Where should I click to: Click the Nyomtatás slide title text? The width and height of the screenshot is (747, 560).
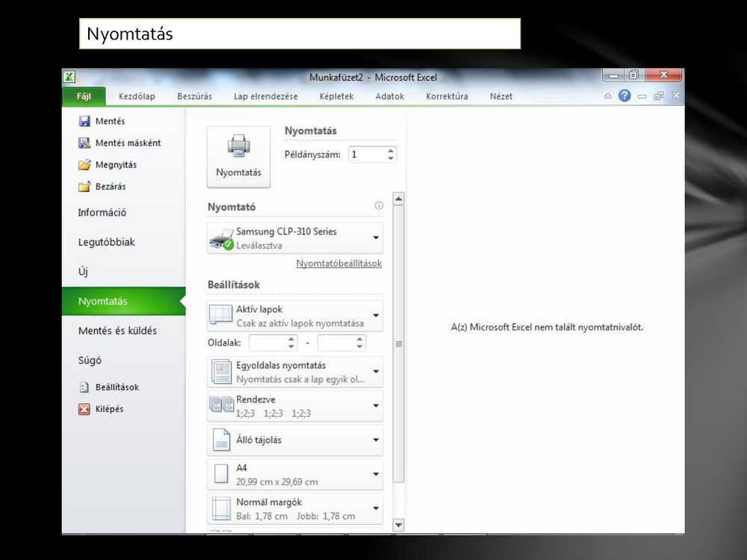click(129, 34)
